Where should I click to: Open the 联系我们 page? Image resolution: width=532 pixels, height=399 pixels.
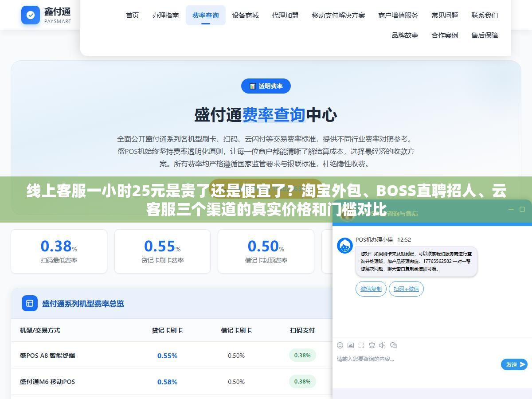(x=485, y=15)
